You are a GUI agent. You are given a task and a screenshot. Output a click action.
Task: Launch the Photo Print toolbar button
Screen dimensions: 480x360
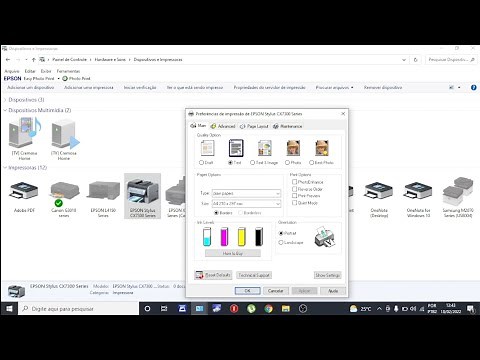76,78
